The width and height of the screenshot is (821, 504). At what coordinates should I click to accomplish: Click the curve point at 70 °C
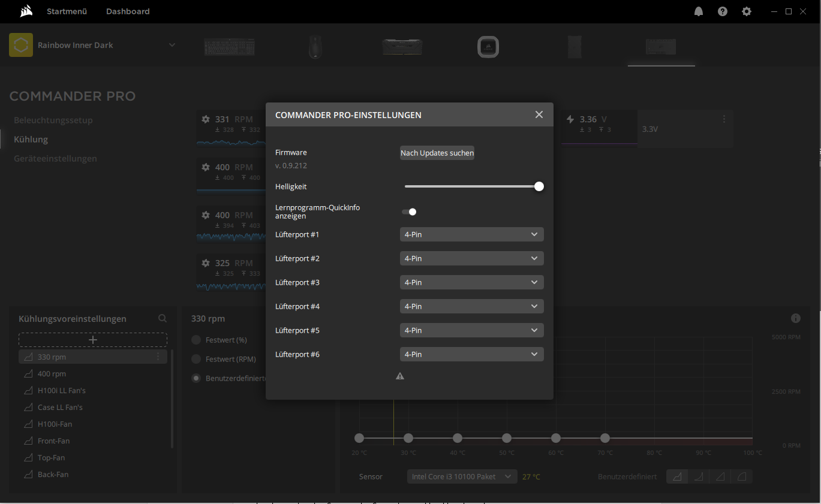point(605,438)
